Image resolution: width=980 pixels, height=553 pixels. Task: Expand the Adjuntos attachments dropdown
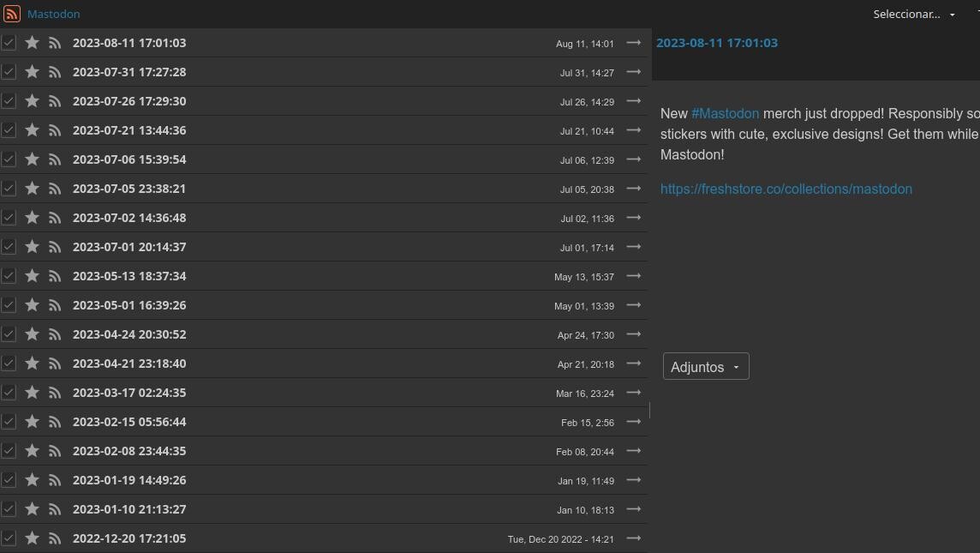(x=705, y=367)
